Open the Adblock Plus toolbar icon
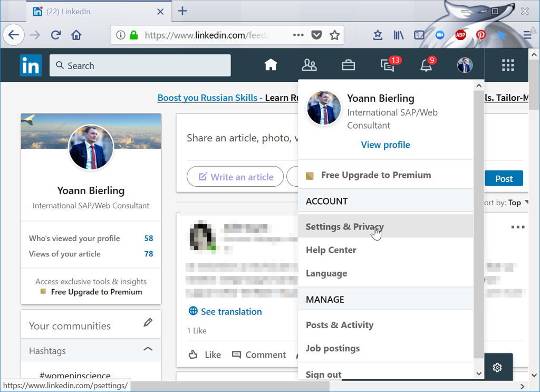The width and height of the screenshot is (540, 392). pyautogui.click(x=460, y=35)
